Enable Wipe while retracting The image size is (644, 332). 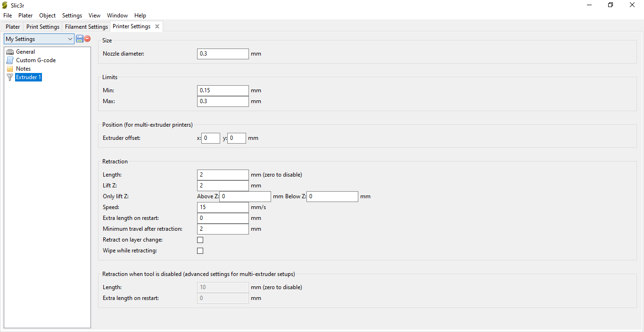click(200, 251)
